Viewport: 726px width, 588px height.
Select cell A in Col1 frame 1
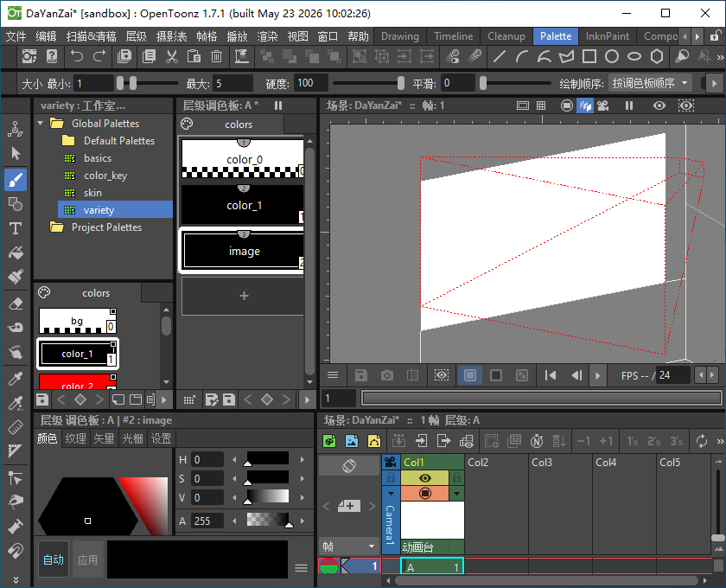[x=431, y=566]
